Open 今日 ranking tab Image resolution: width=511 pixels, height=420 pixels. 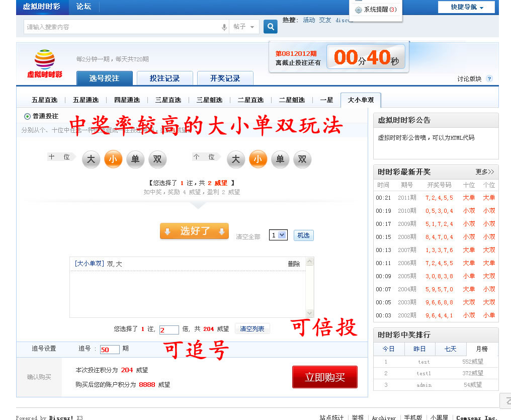click(388, 349)
